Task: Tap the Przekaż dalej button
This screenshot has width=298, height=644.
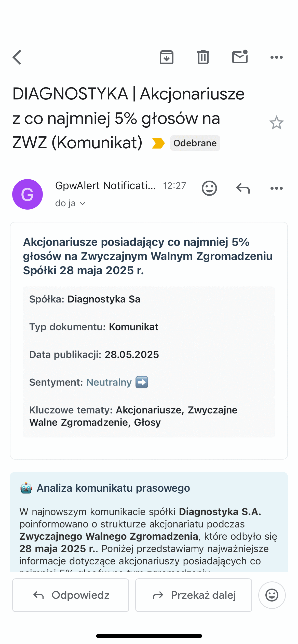Action: pos(194,595)
